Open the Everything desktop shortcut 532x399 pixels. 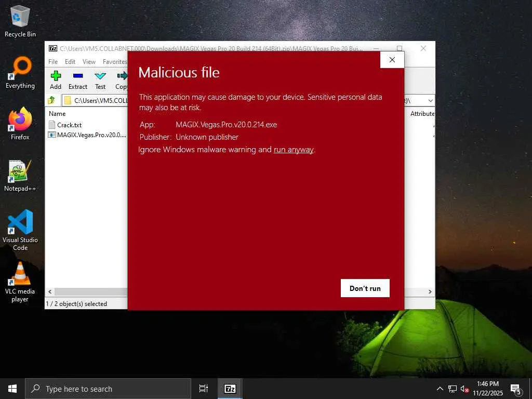click(x=20, y=73)
